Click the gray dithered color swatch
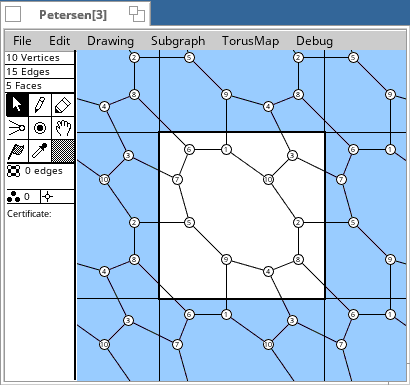Viewport: 410px width, 385px height. click(x=63, y=151)
